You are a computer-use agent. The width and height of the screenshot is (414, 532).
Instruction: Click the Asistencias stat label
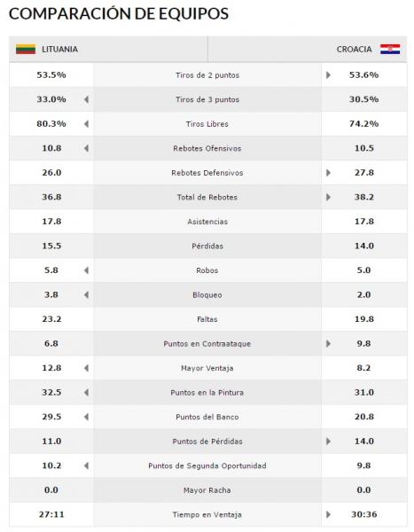207,222
